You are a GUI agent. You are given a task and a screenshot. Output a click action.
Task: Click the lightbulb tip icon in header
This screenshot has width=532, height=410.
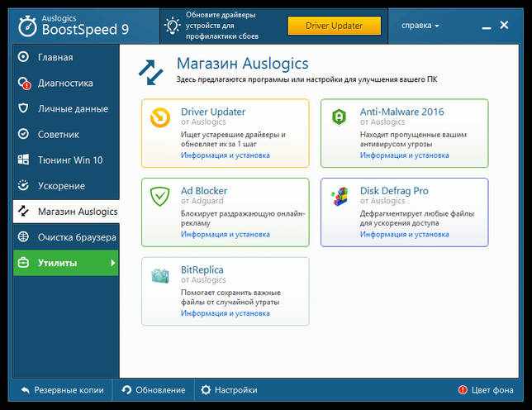pos(173,26)
